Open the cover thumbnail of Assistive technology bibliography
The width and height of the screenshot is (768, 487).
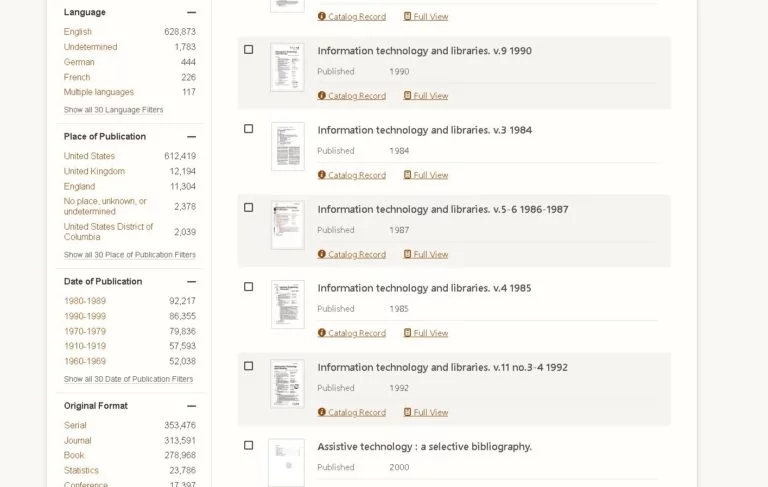click(287, 462)
